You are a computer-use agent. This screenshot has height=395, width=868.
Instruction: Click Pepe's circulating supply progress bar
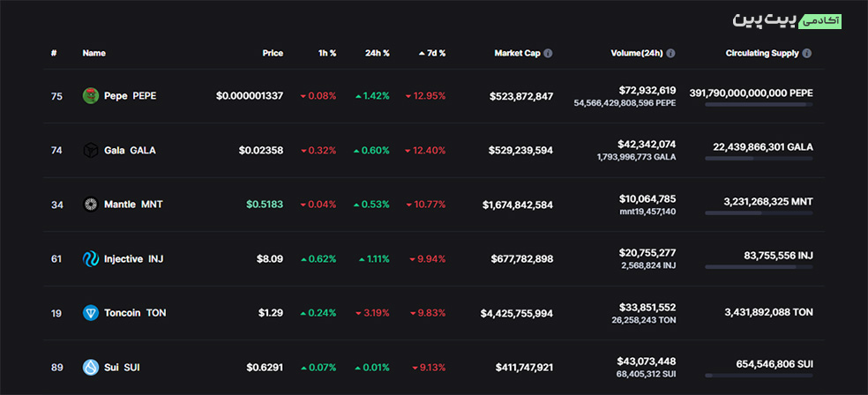point(759,105)
